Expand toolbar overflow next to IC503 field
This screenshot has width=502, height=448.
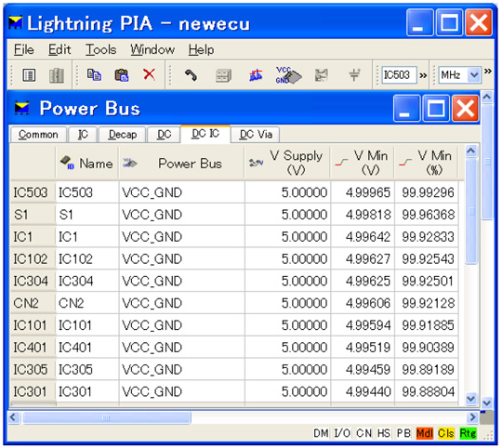point(423,75)
